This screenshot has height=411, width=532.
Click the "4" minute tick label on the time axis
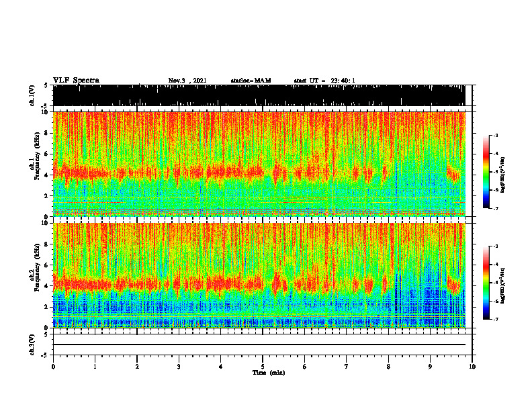point(221,367)
